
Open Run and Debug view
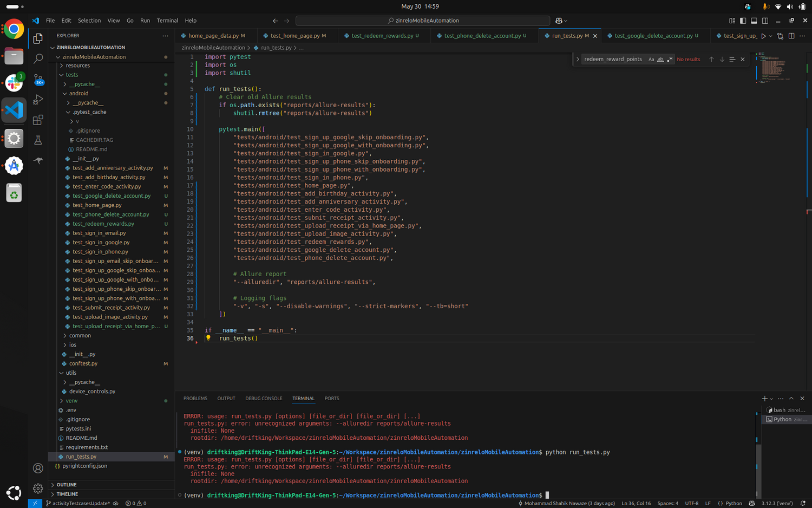tap(38, 100)
